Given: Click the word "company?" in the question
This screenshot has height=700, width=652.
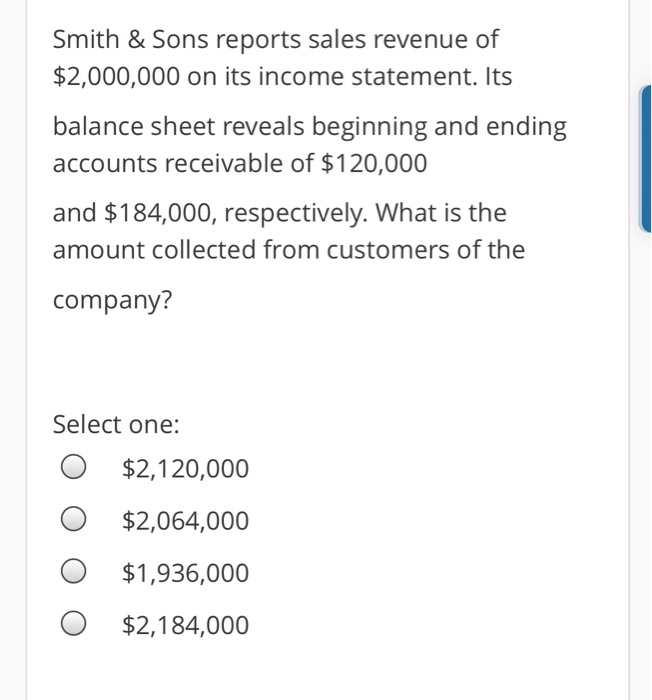Looking at the screenshot, I should pyautogui.click(x=112, y=301).
